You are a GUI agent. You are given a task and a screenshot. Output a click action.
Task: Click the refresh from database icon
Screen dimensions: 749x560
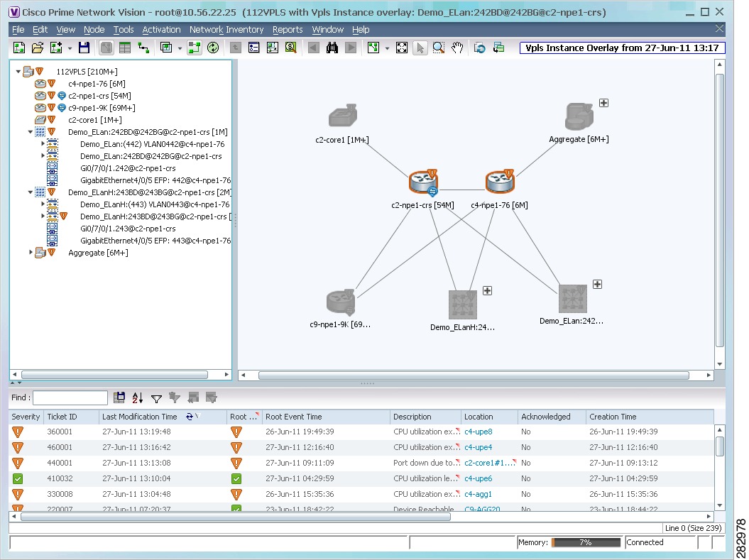coord(480,48)
